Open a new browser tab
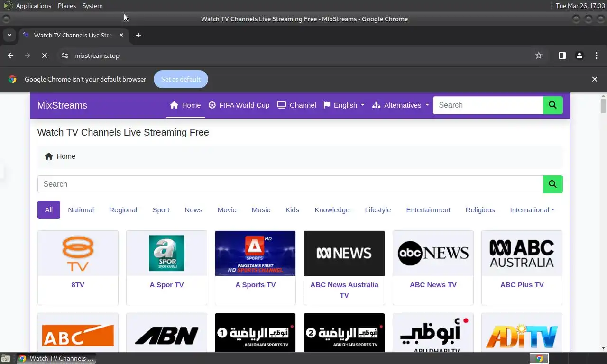 click(138, 35)
